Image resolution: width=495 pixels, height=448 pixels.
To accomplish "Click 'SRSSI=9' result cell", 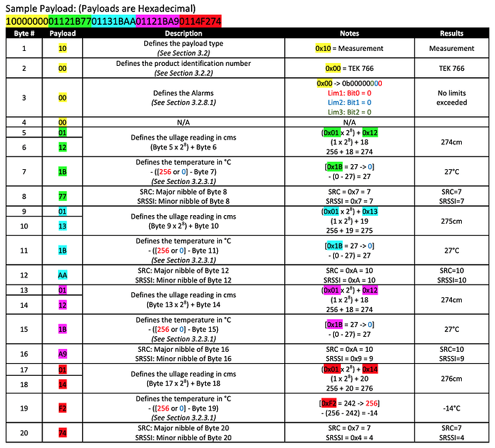I will 451,359.
